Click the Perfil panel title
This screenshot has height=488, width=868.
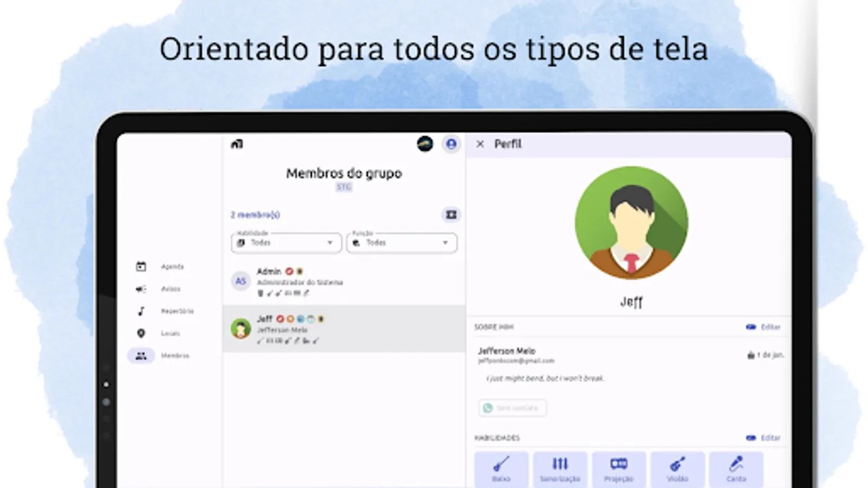[x=508, y=144]
